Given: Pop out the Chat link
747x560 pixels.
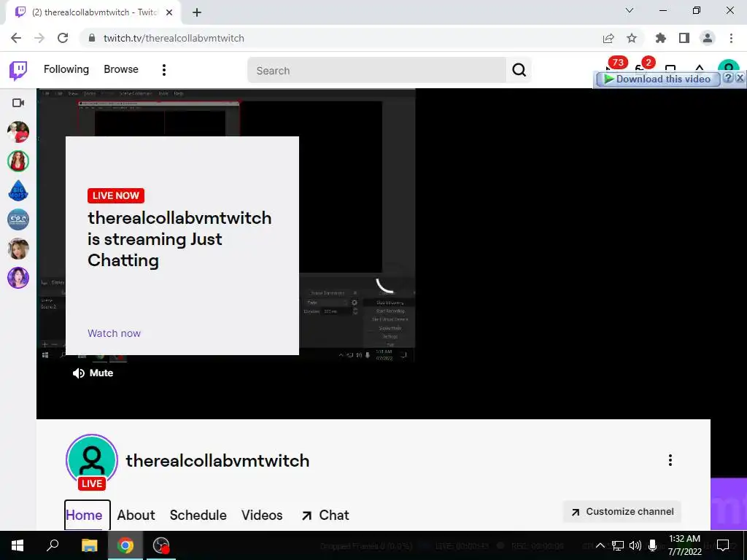Looking at the screenshot, I should (x=325, y=516).
